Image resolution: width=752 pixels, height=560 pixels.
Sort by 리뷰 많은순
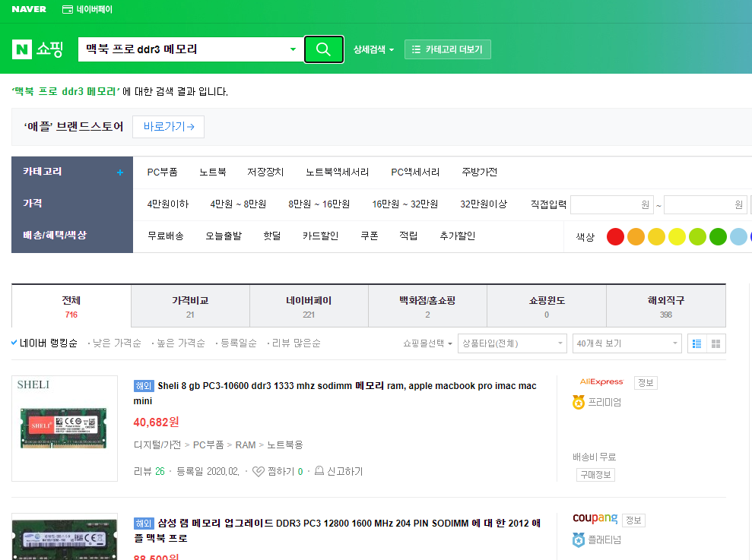pyautogui.click(x=296, y=343)
